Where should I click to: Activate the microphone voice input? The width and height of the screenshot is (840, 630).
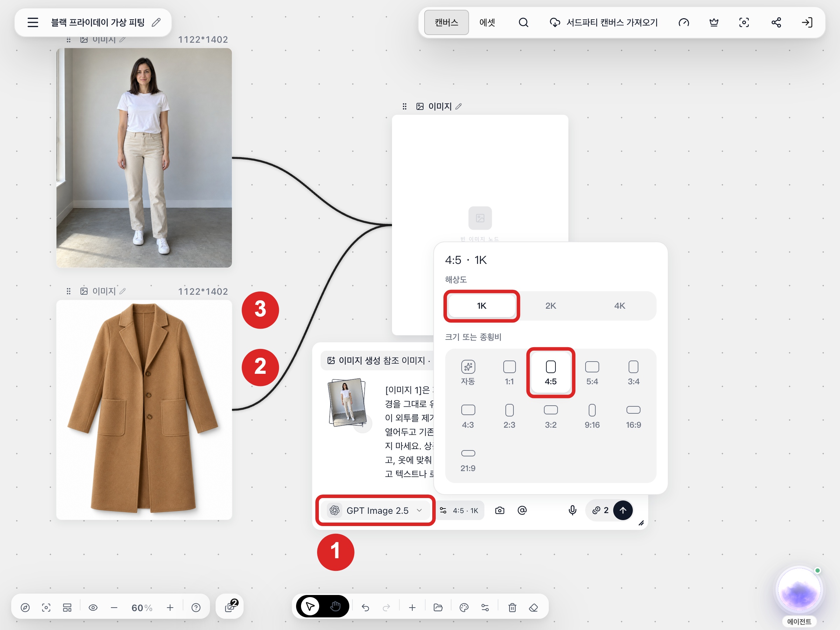click(x=572, y=510)
